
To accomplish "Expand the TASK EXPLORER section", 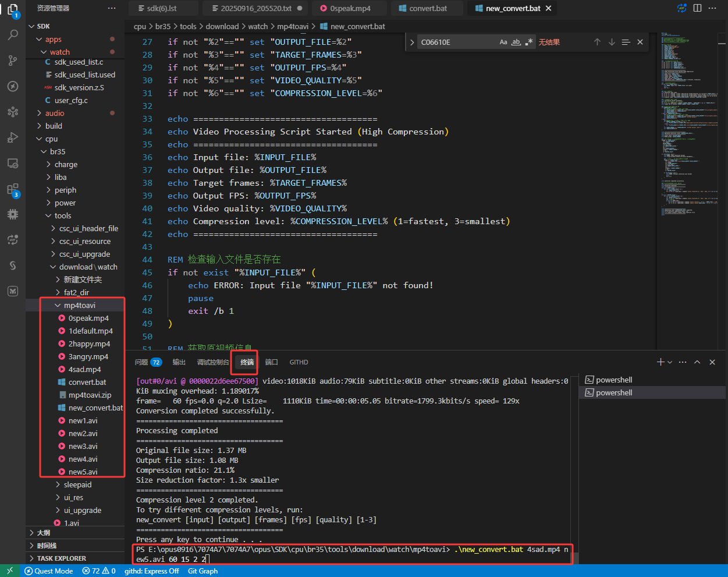I will point(75,558).
